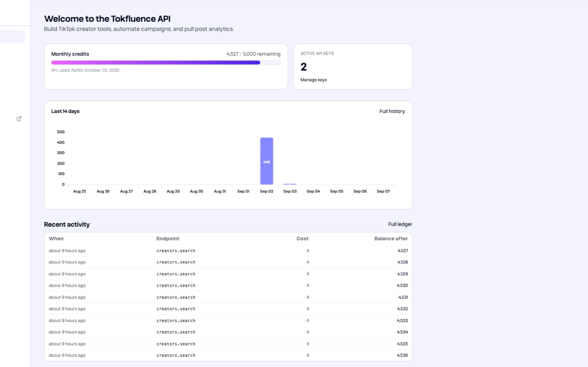Click the balance value "4,535"
The width and height of the screenshot is (588, 367).
click(403, 344)
